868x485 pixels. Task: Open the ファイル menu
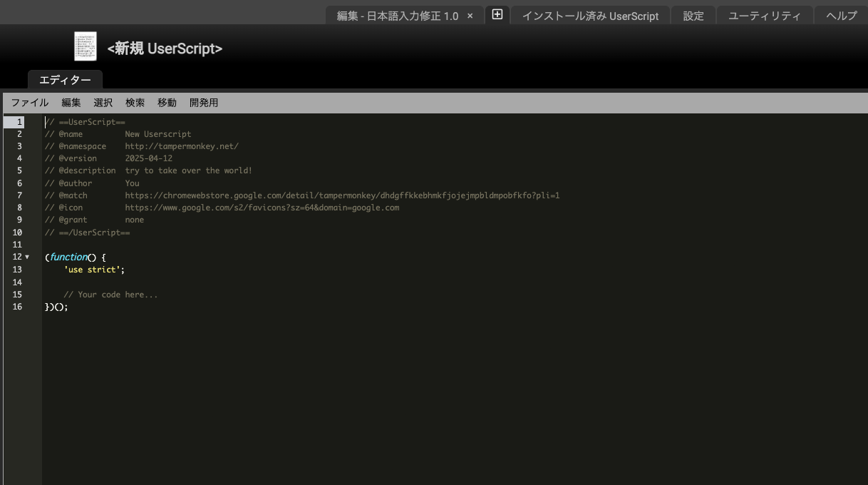[30, 103]
